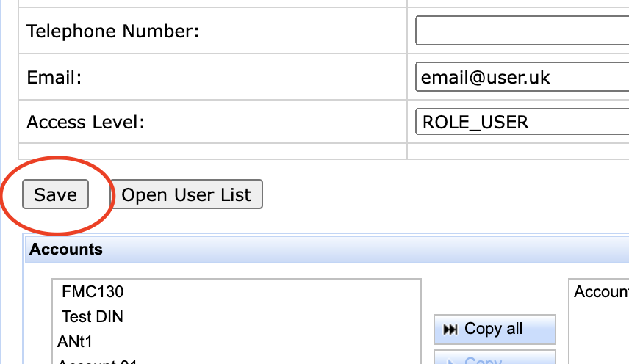Click the single-arrow icon on Copy button

point(451,360)
